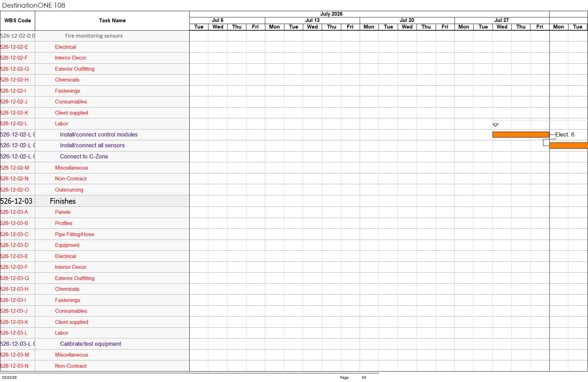Click the 05/25/26 date footer
Viewport: 588px width, 382px height.
coord(9,377)
